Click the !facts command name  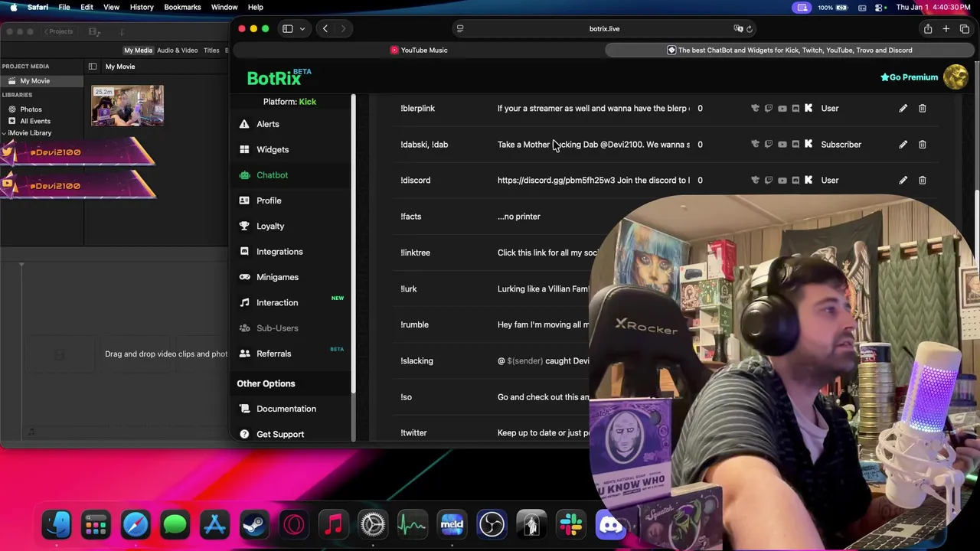(x=411, y=217)
